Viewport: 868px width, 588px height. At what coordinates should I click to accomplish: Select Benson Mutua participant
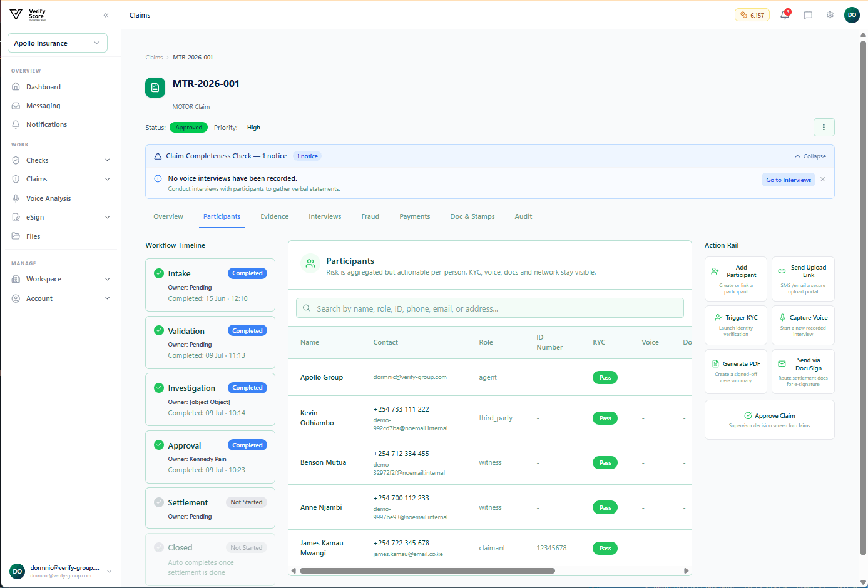coord(489,462)
